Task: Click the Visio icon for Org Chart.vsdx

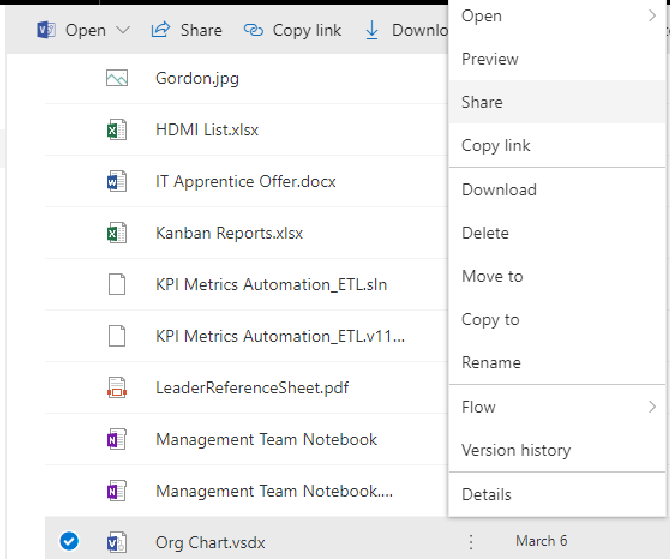Action: point(117,542)
